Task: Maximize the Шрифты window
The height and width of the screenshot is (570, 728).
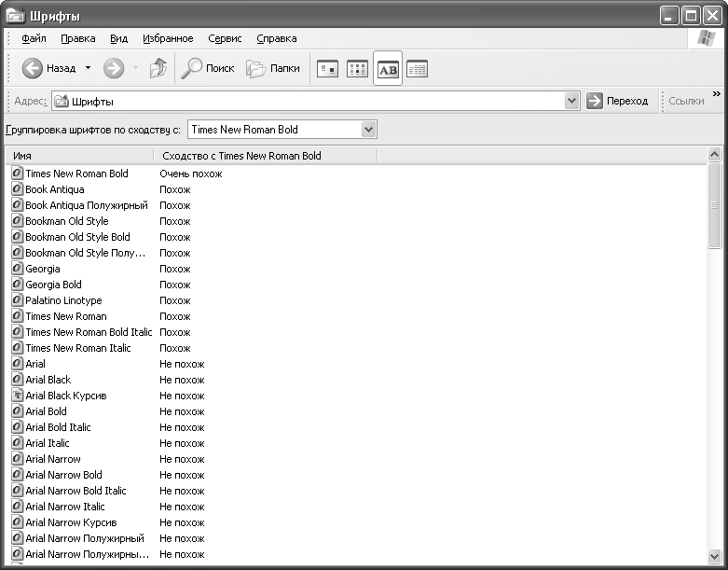Action: pos(691,16)
